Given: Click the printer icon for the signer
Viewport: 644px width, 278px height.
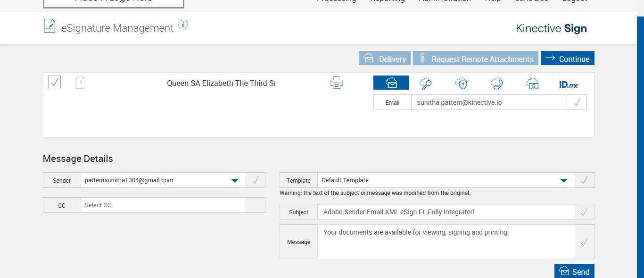Looking at the screenshot, I should (336, 84).
